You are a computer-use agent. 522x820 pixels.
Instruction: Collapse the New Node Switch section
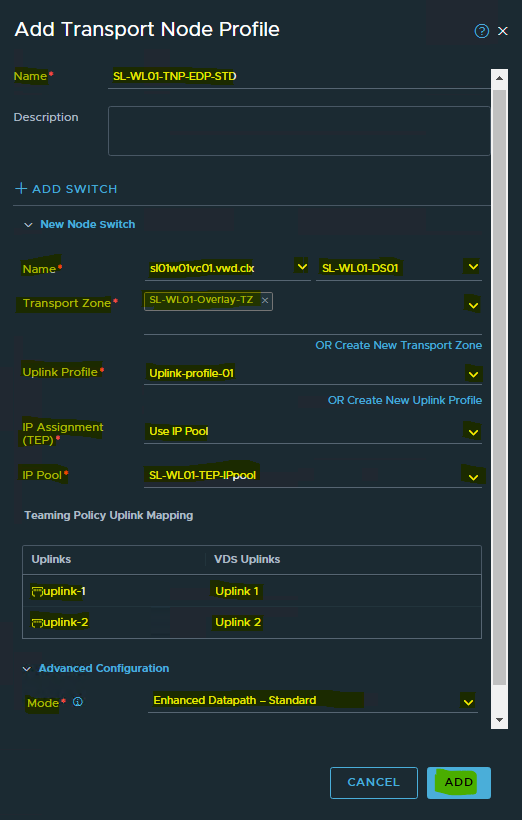click(x=28, y=225)
